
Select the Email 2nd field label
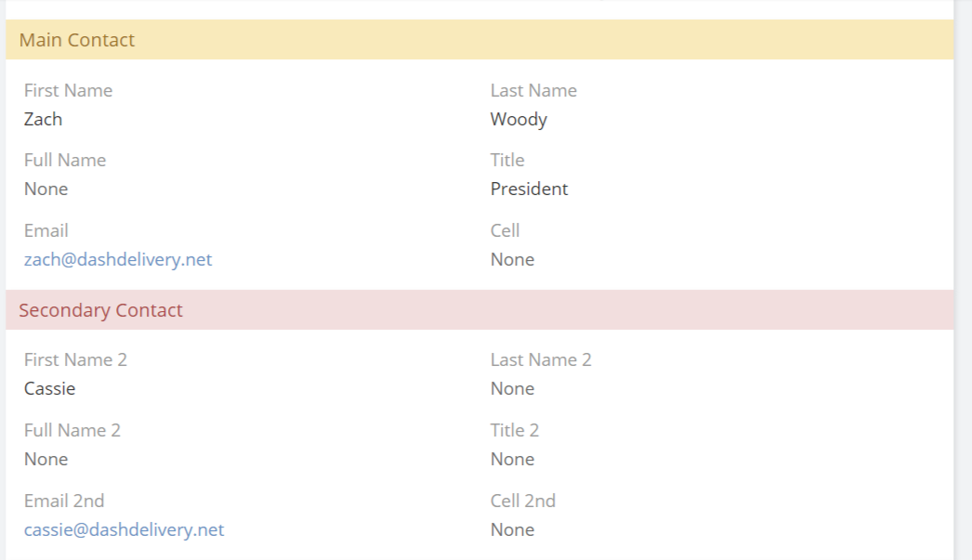pos(64,501)
